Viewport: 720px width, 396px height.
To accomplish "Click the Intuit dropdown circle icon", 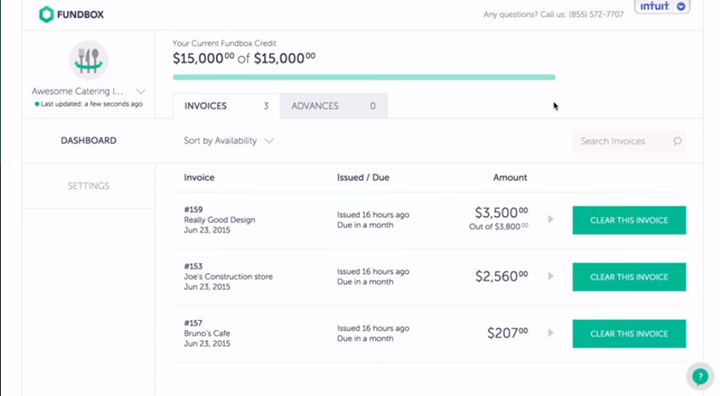I will pyautogui.click(x=681, y=6).
